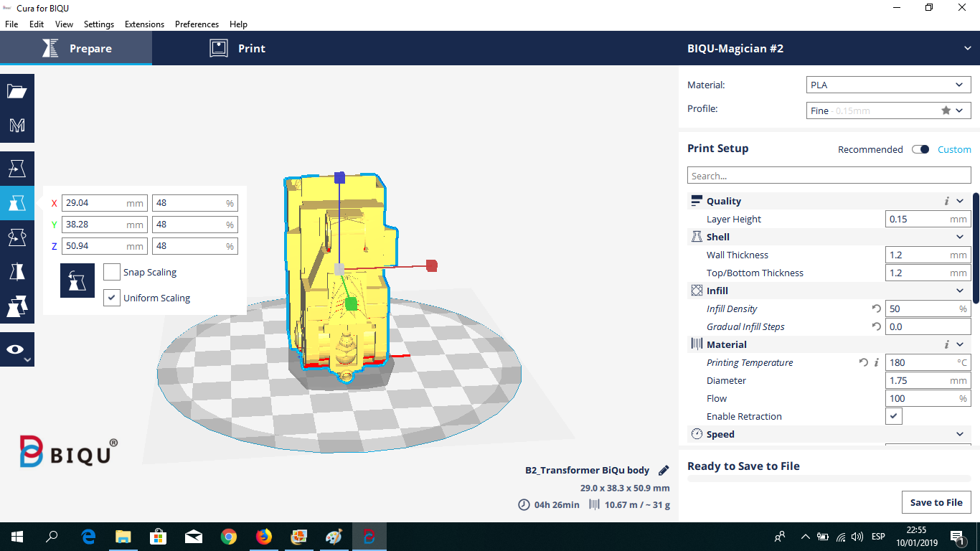
Task: Click the Quality category icon
Action: (x=696, y=201)
